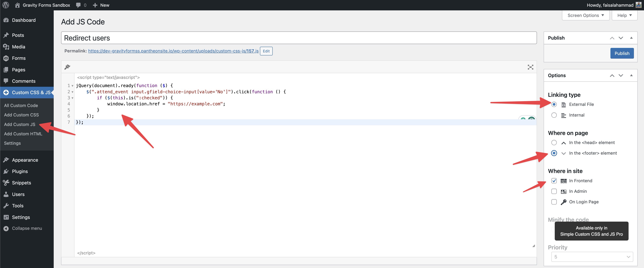Screen dimensions: 644x268
Task: Click the Internal lines icon
Action: (563, 115)
